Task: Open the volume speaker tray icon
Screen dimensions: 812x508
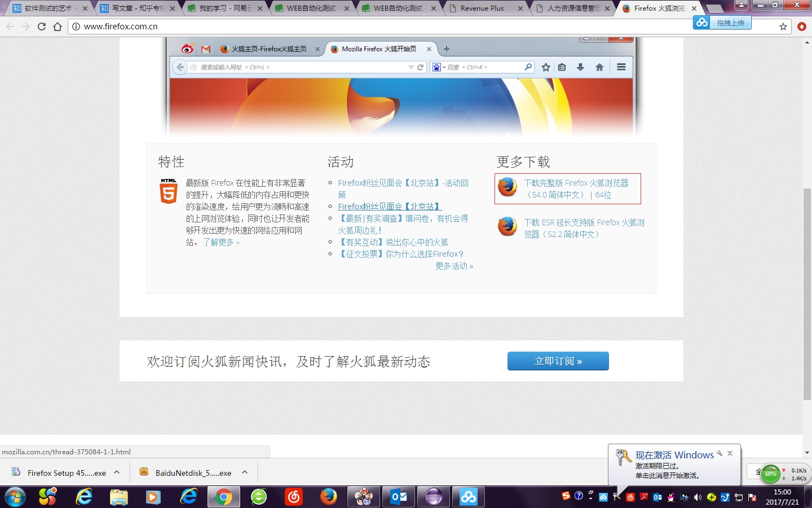Action: pyautogui.click(x=698, y=497)
